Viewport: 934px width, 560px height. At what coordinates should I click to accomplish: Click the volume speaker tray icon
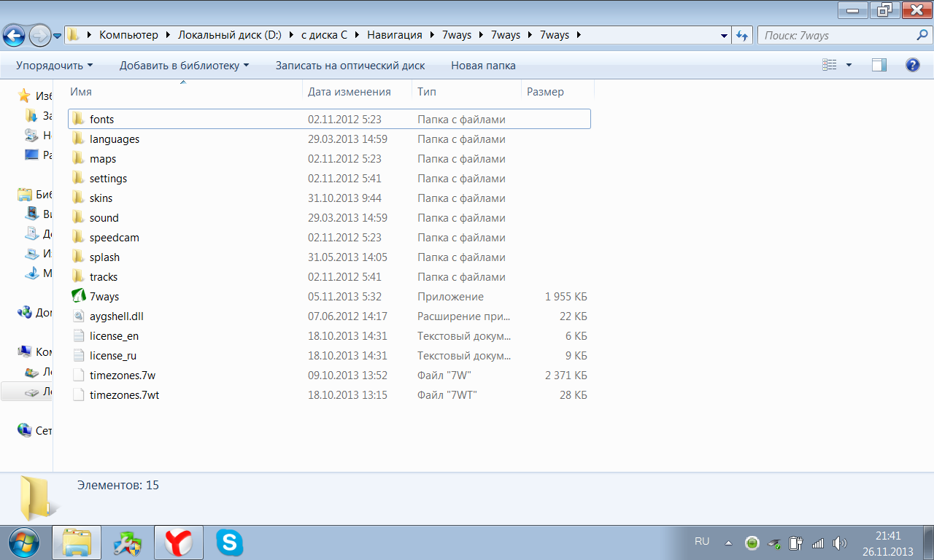pyautogui.click(x=839, y=542)
